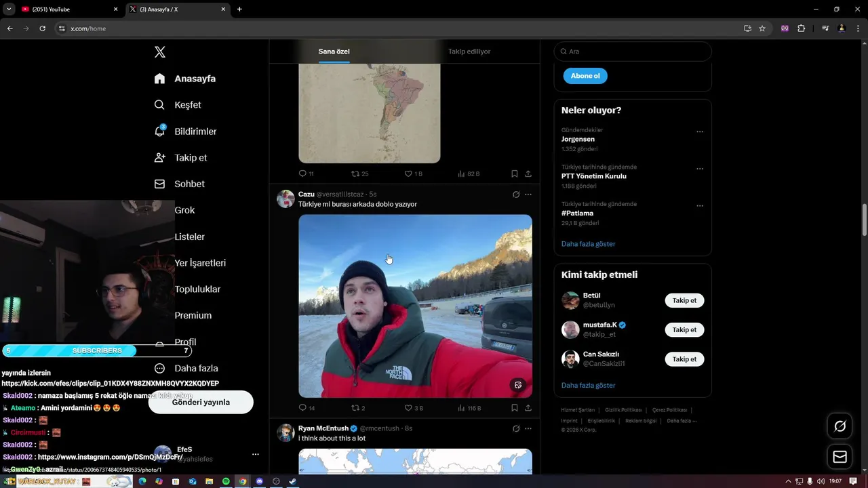Reply to Cazu's post (14 comments)
Screen dimensions: 868x488
tap(307, 408)
